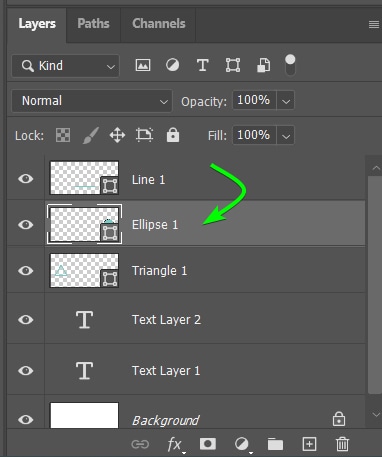Click the delete layer trash icon
382x457 pixels.
coord(342,444)
